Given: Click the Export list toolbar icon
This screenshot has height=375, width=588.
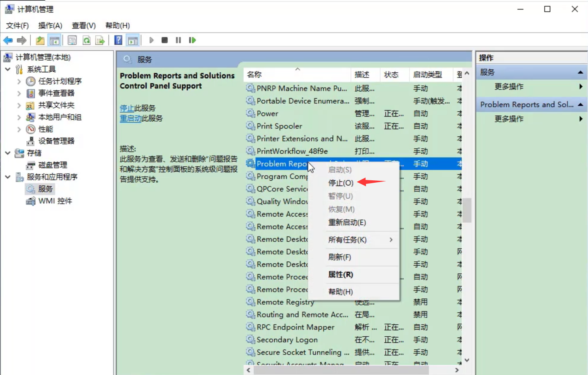Looking at the screenshot, I should [100, 40].
